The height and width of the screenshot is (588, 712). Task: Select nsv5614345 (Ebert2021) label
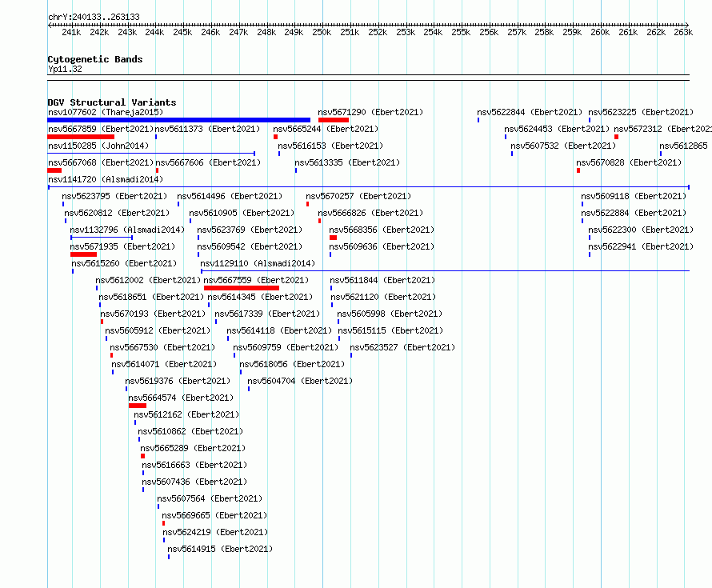tap(260, 297)
